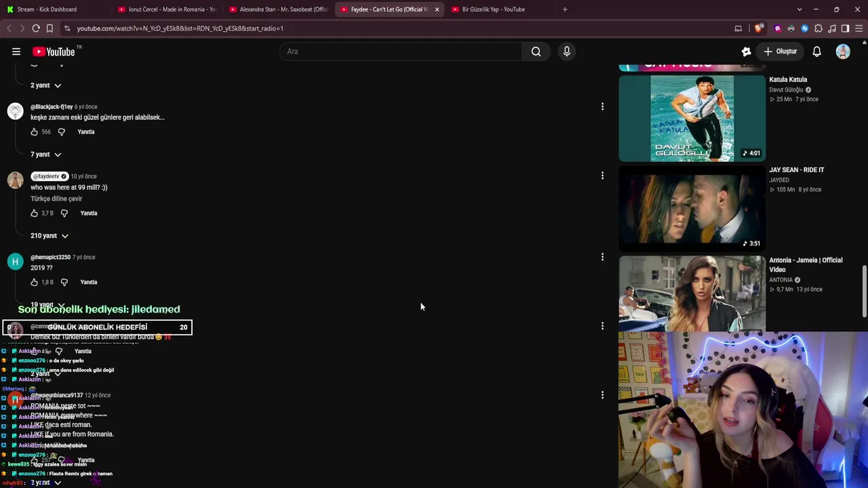
Task: Dislike the hemapict3250 comment
Action: pos(64,283)
